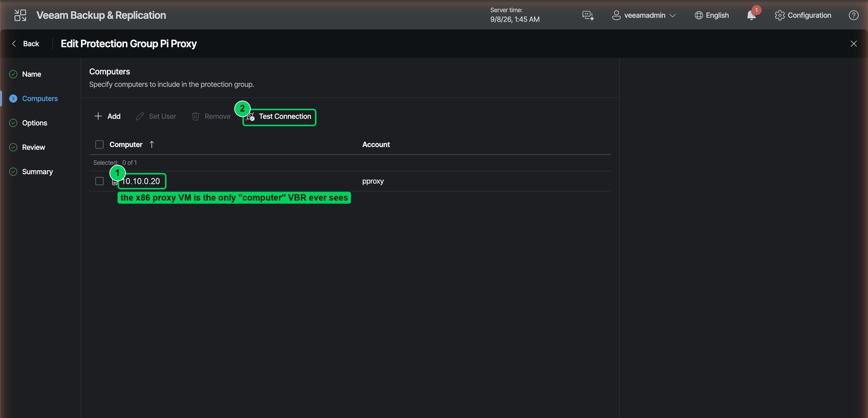Switch to the Options wizard step
Viewport: 868px width, 418px height.
tap(35, 123)
